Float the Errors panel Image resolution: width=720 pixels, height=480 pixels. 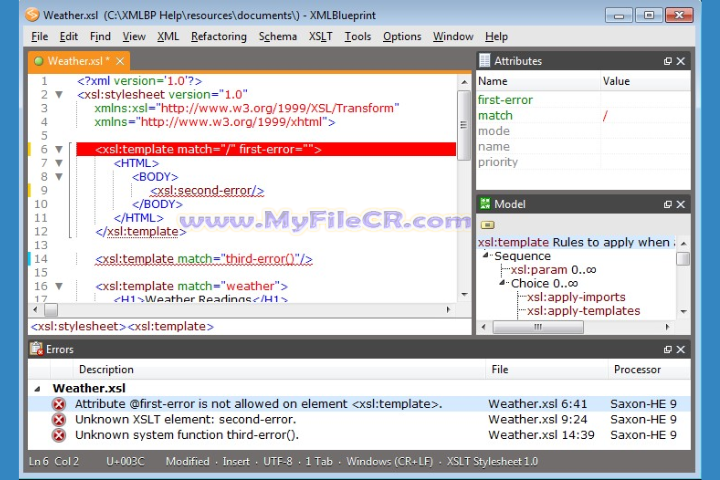(668, 350)
